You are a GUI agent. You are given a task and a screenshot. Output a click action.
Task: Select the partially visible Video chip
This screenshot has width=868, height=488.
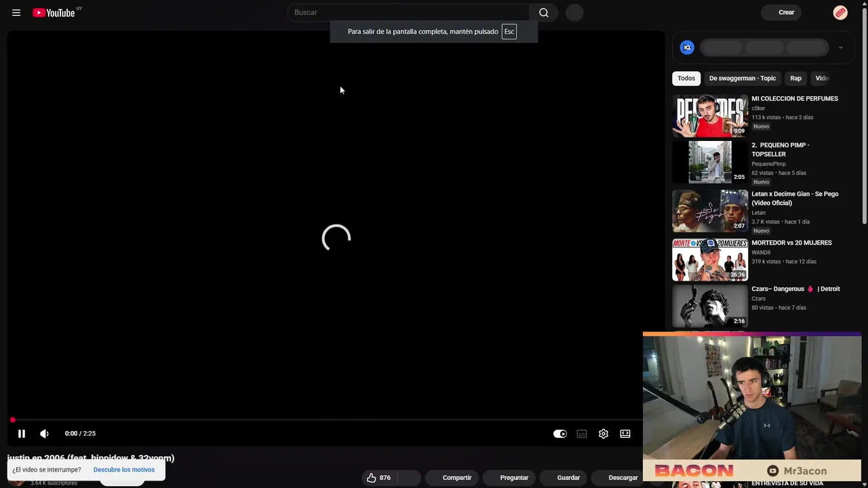(822, 78)
